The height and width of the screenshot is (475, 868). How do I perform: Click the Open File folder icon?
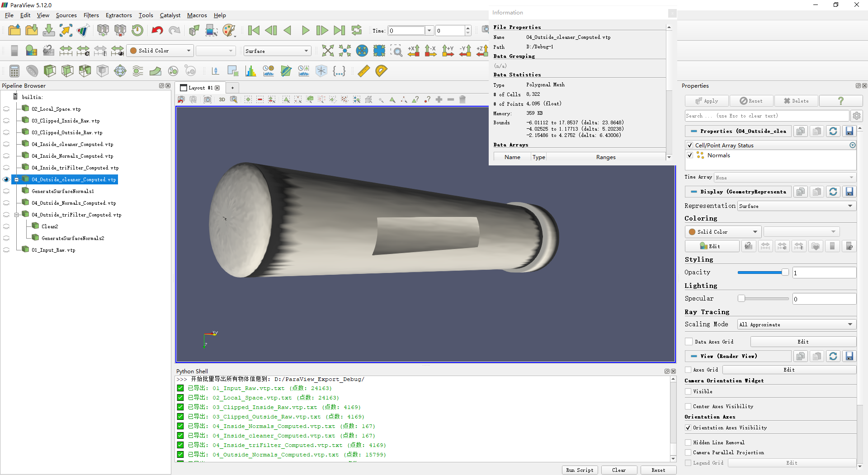(14, 31)
